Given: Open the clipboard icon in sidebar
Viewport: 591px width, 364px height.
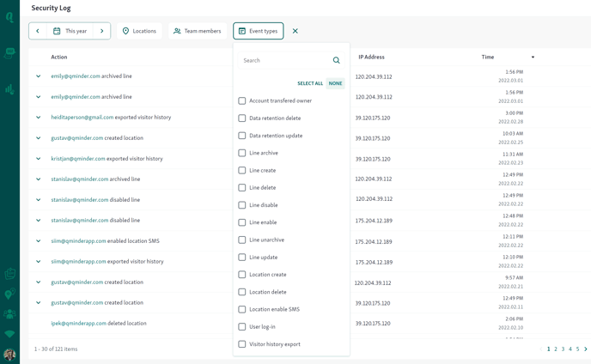Looking at the screenshot, I should click(x=9, y=273).
